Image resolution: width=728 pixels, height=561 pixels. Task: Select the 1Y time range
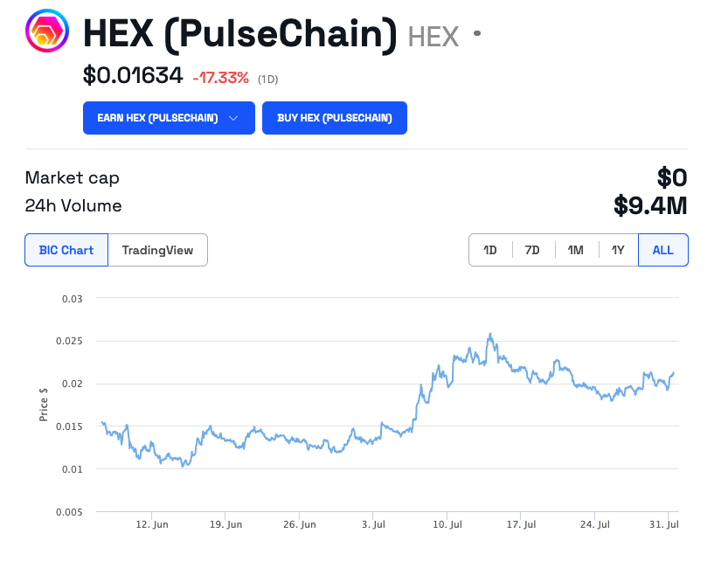tap(618, 250)
